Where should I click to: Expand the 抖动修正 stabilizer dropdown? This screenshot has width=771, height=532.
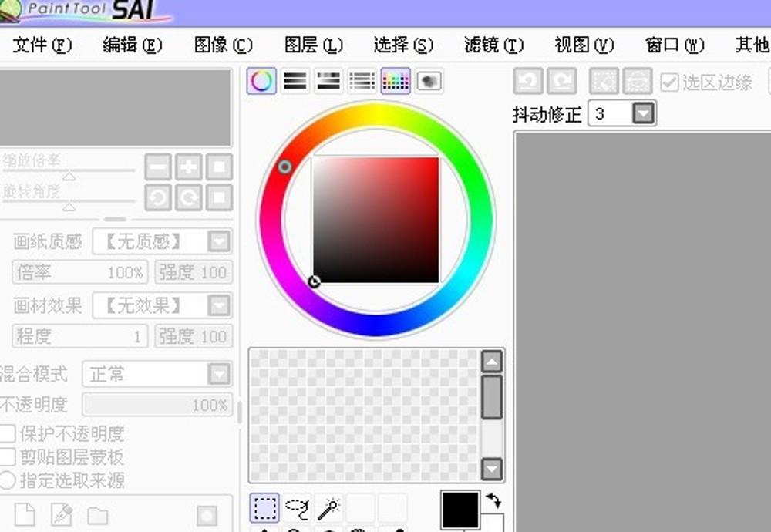pos(644,114)
